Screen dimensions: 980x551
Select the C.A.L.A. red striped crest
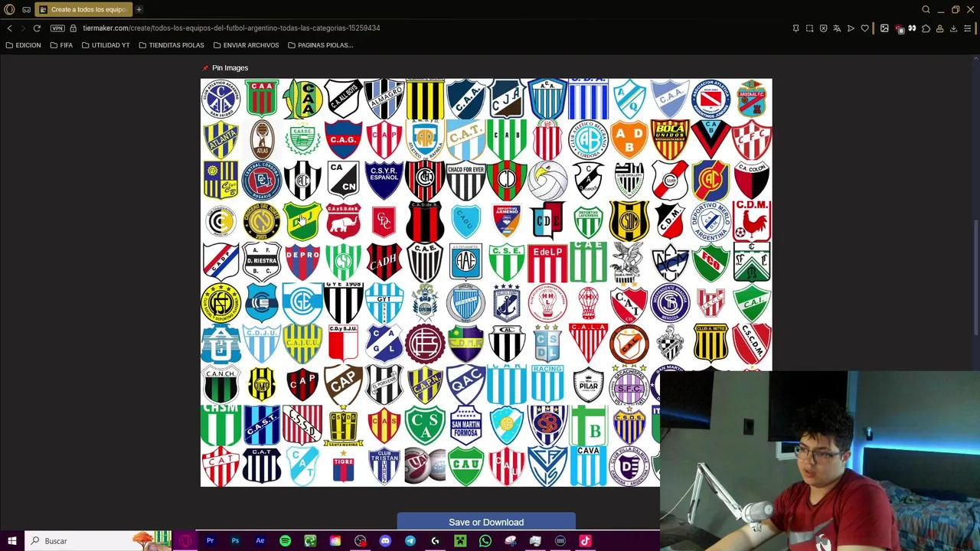coord(588,342)
